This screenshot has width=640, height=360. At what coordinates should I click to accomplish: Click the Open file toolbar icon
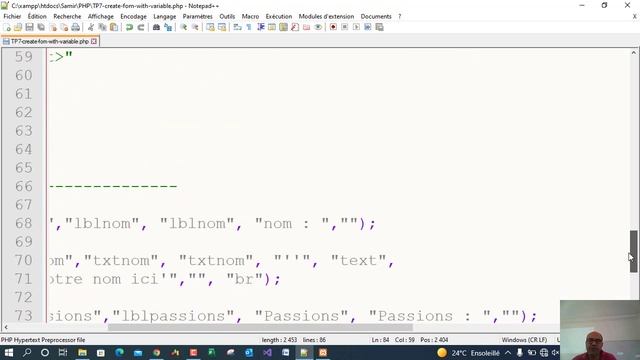[18, 27]
